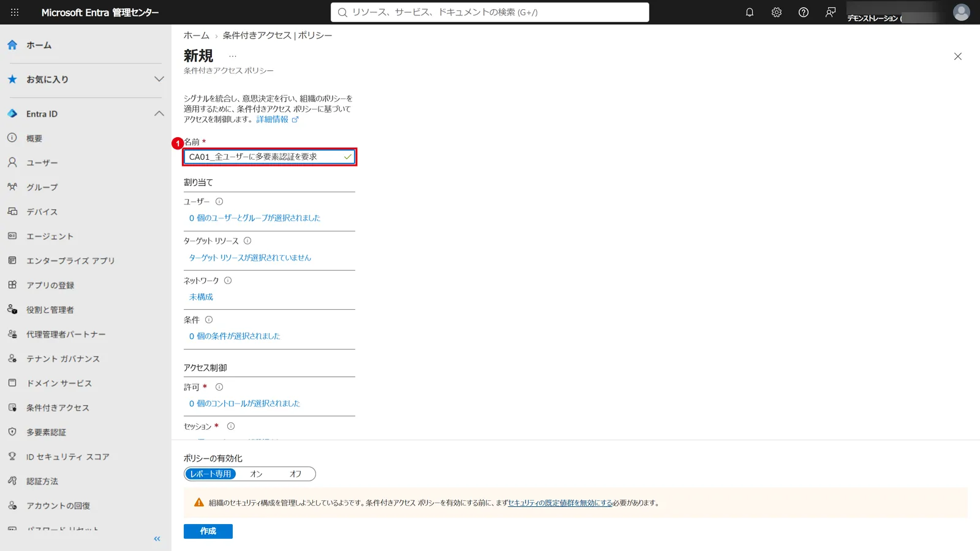980x551 pixels.
Task: Click the top search bar
Action: tap(490, 12)
